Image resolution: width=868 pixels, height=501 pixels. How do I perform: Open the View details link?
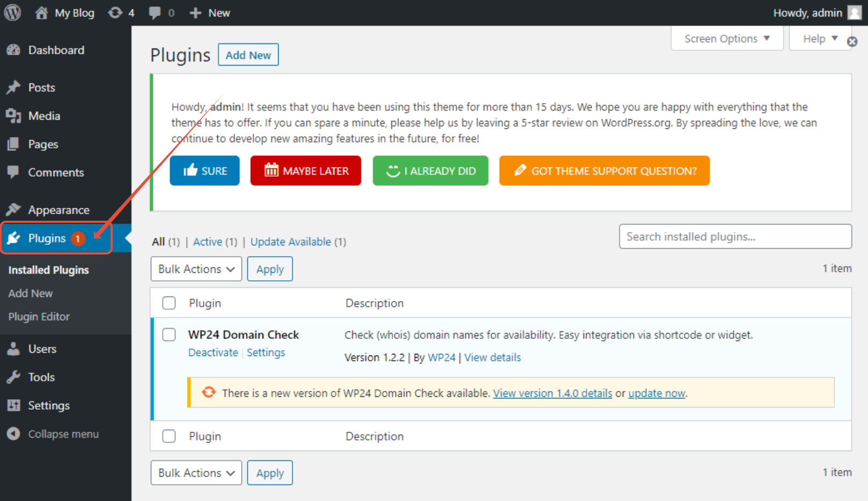(x=493, y=358)
